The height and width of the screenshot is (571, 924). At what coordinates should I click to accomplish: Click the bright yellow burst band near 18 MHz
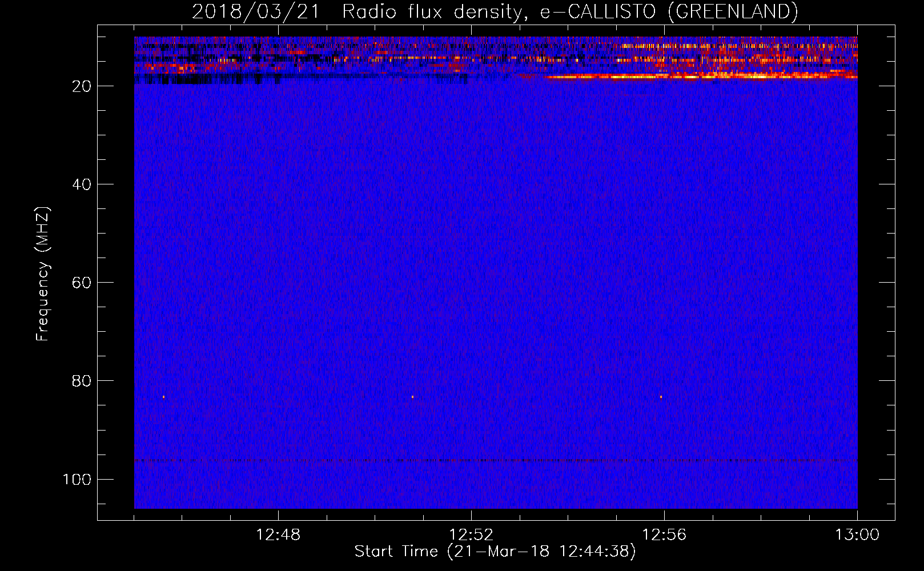click(700, 76)
